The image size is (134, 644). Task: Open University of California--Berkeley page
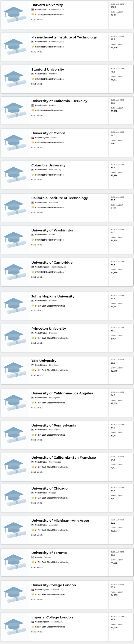59,101
